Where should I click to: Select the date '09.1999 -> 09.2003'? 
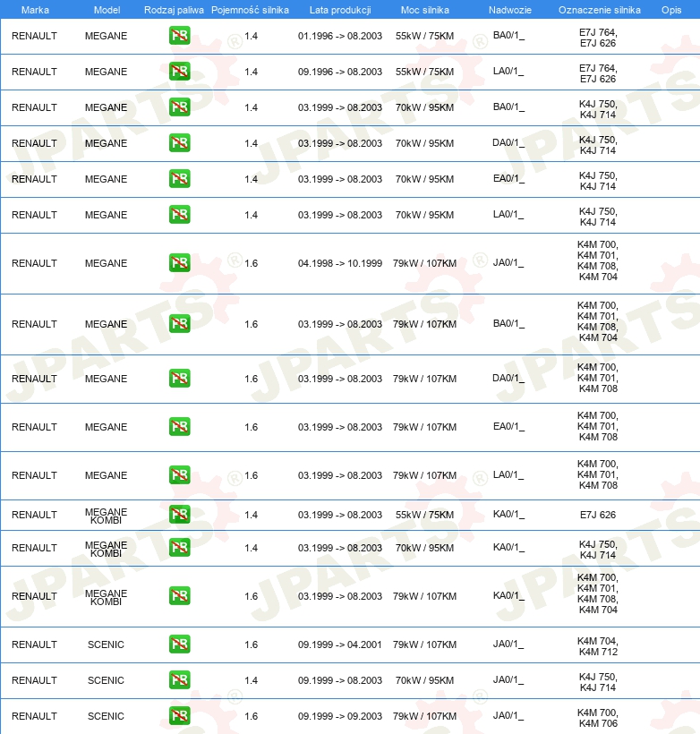coord(340,716)
